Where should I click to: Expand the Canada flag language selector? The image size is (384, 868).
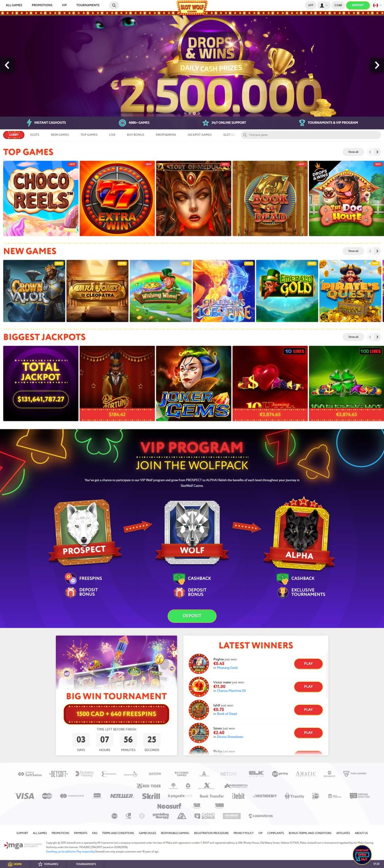(376, 5)
